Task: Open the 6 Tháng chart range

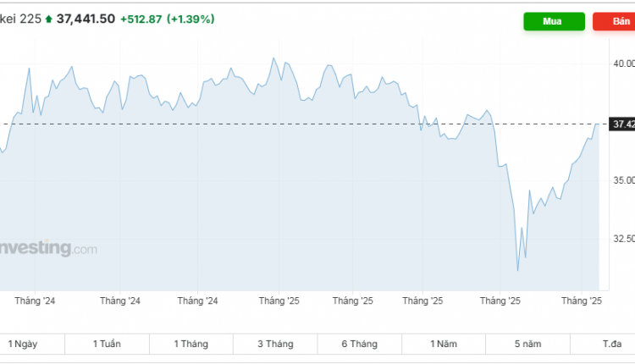Action: point(359,344)
